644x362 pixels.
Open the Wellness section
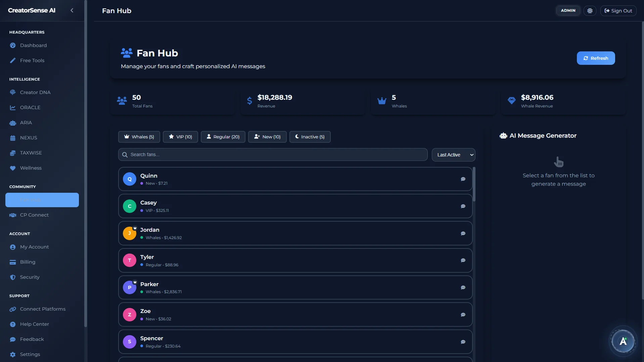(31, 168)
